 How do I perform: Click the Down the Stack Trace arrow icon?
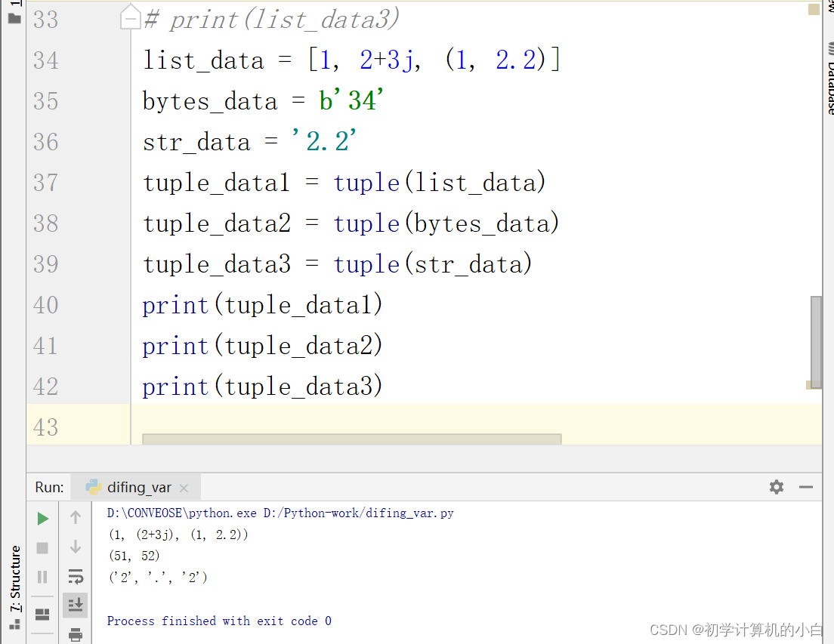(x=75, y=546)
